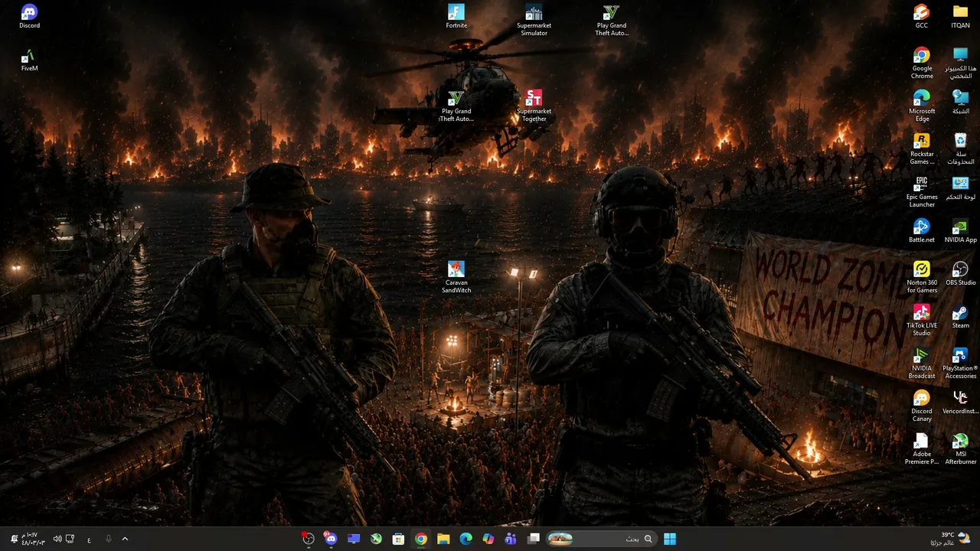Image resolution: width=980 pixels, height=551 pixels.
Task: Select the Microsoft Edge desktop shortcut
Action: 922,106
